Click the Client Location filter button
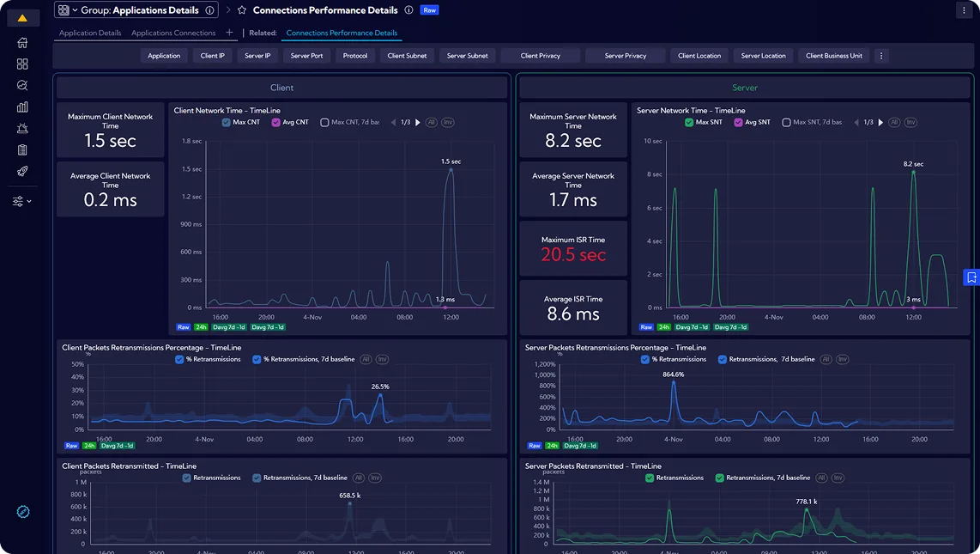The width and height of the screenshot is (980, 554). click(699, 56)
